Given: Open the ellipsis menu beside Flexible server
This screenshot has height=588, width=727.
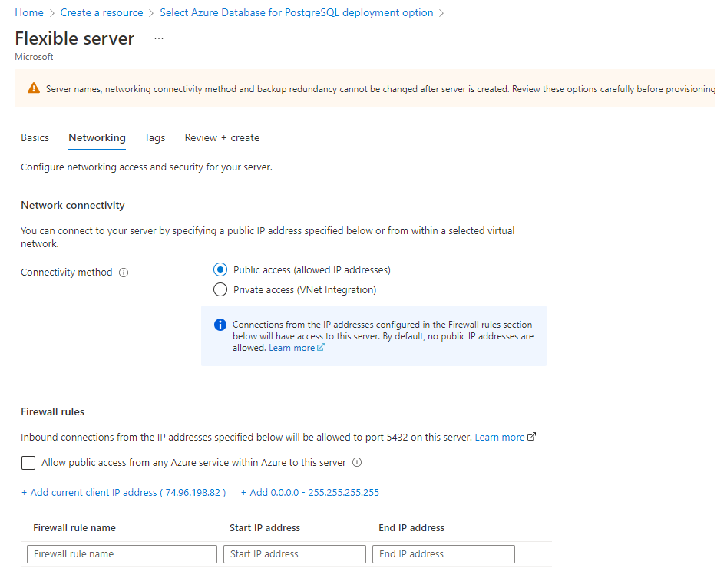Looking at the screenshot, I should [x=159, y=38].
